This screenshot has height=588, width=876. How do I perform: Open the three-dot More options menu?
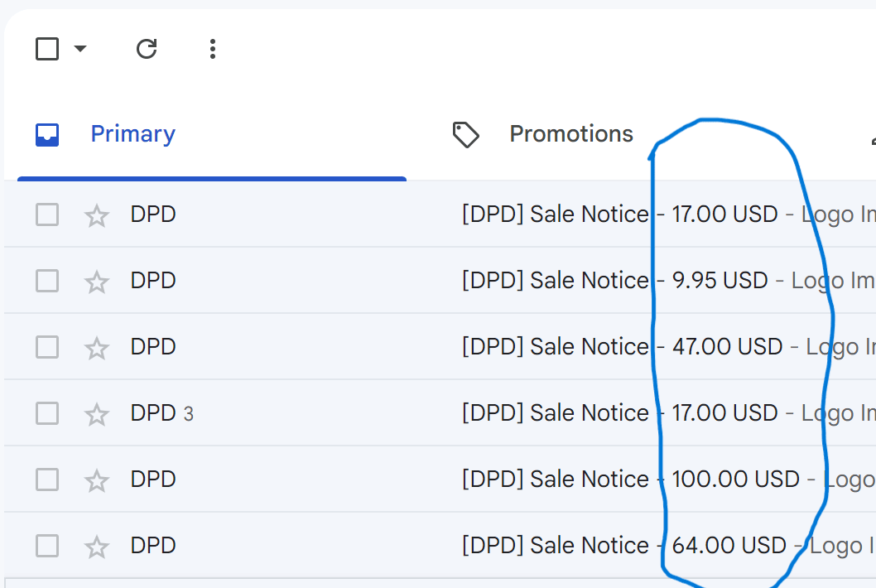coord(213,49)
